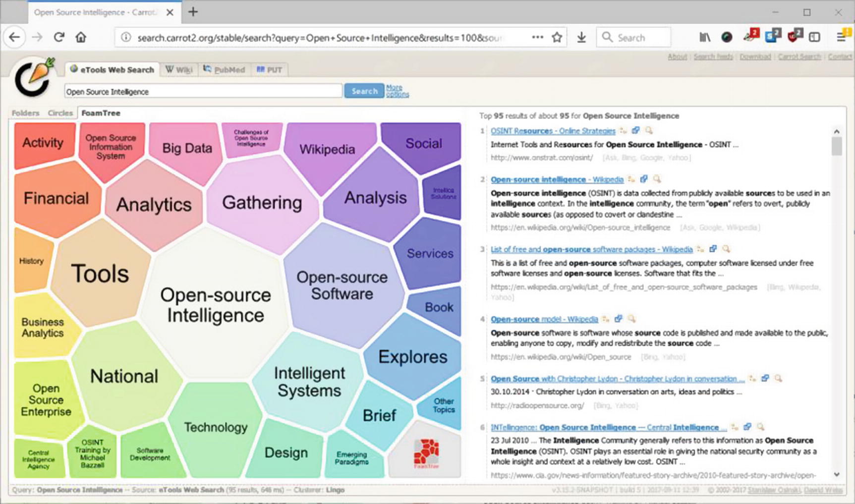
Task: Show OSINT Resources result in clusters icon
Action: pos(624,131)
